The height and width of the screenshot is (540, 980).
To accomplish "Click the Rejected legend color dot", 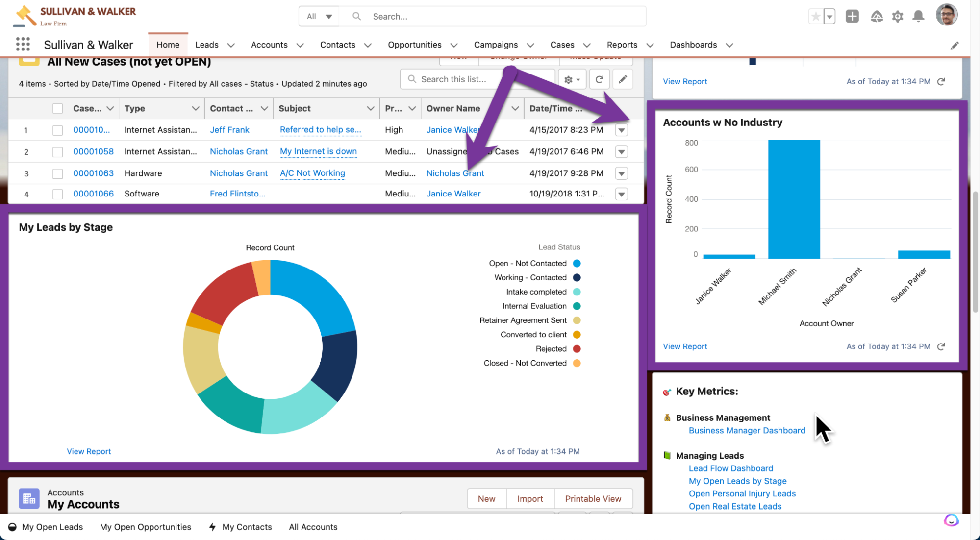I will tap(577, 349).
